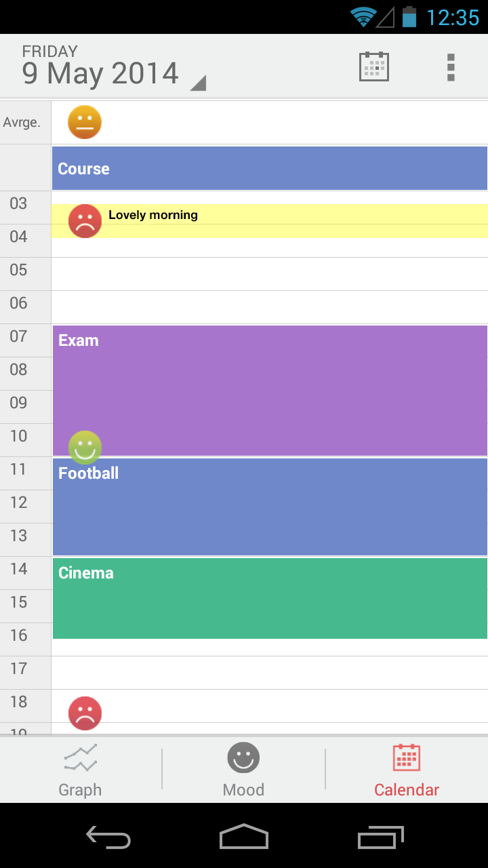The width and height of the screenshot is (488, 868).
Task: Tap the green happy face on Exam
Action: click(x=85, y=448)
